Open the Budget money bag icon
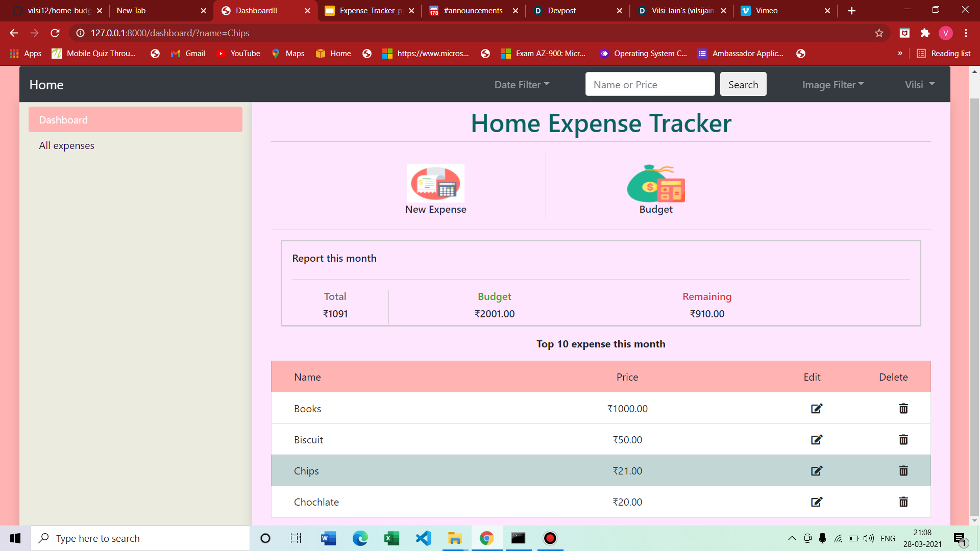This screenshot has width=980, height=551. tap(656, 184)
